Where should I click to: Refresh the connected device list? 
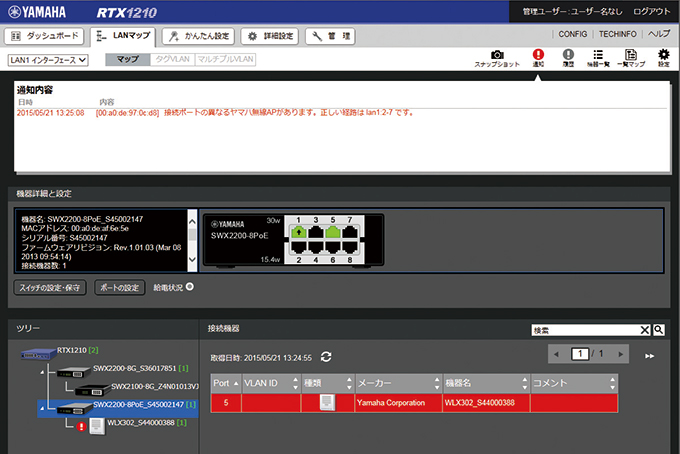point(326,357)
